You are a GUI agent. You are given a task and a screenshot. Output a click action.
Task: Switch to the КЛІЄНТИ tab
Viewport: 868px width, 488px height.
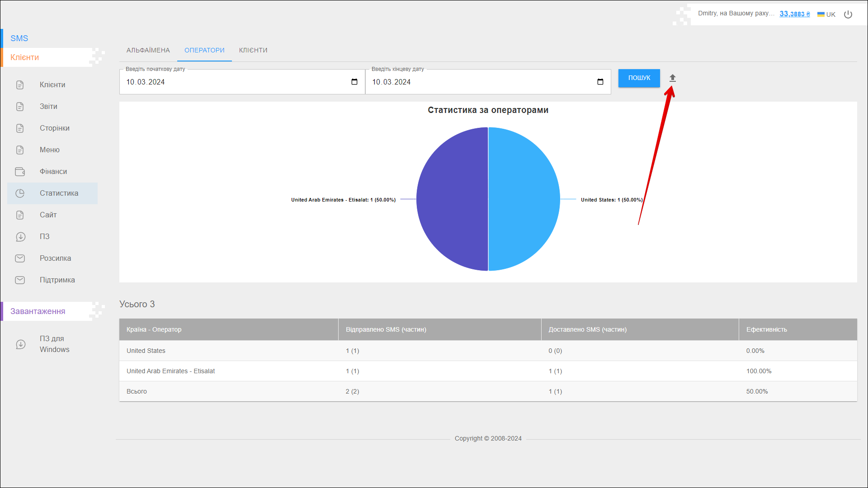click(253, 50)
